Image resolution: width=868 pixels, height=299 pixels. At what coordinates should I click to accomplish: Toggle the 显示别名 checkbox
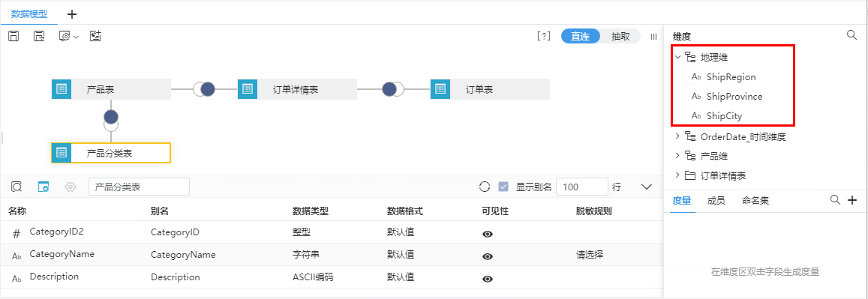pos(503,187)
